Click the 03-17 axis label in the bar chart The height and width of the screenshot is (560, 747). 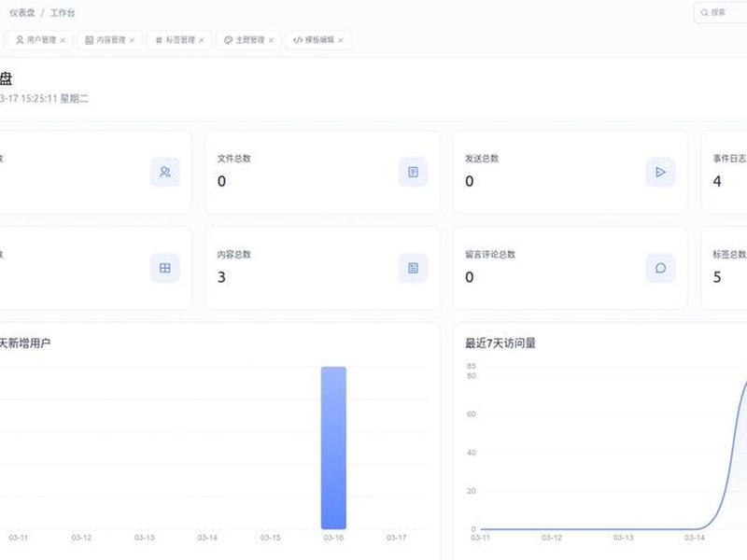coord(396,538)
